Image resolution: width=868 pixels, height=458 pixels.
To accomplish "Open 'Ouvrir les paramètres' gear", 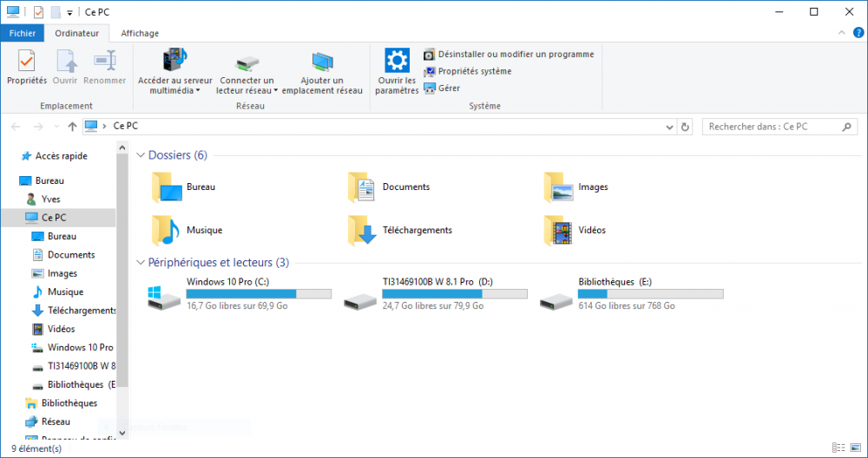I will point(397,61).
